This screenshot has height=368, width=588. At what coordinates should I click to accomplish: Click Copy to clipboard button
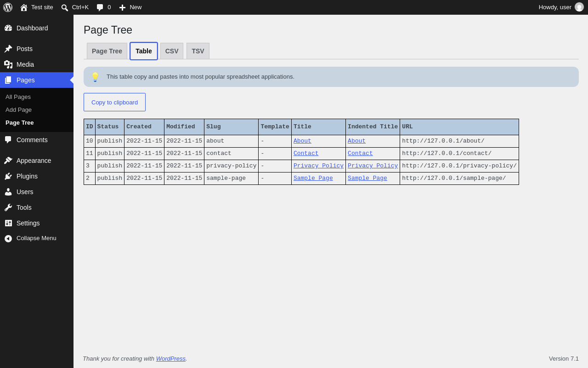pyautogui.click(x=114, y=102)
